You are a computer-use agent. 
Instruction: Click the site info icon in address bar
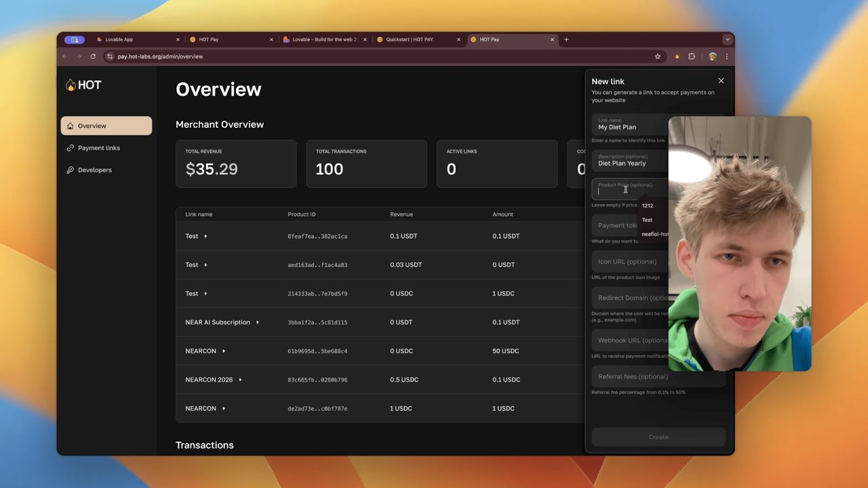pyautogui.click(x=110, y=56)
